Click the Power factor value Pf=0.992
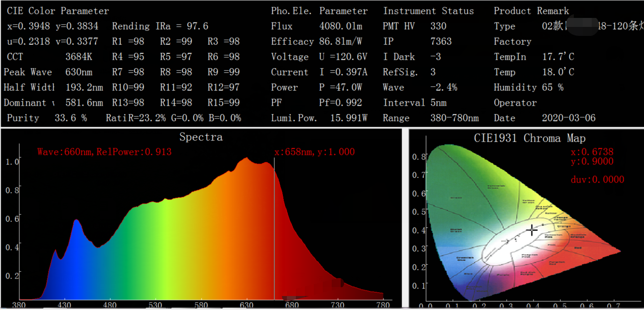This screenshot has width=644, height=310. pos(340,103)
